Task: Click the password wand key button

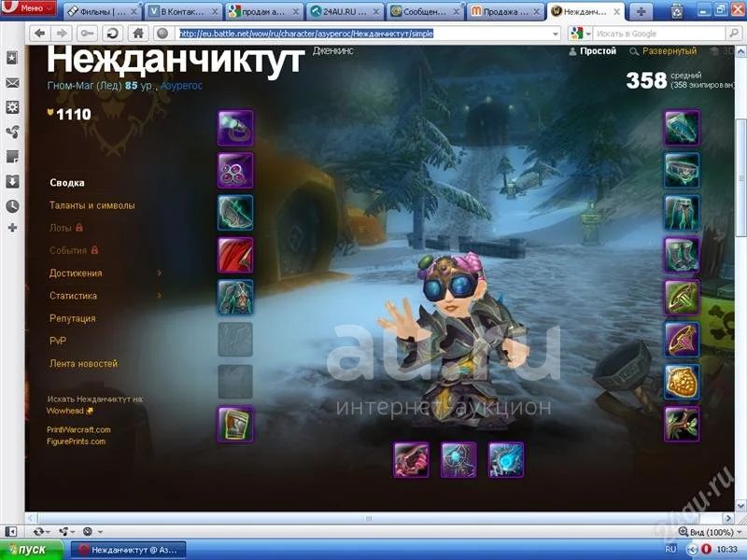Action: click(87, 34)
